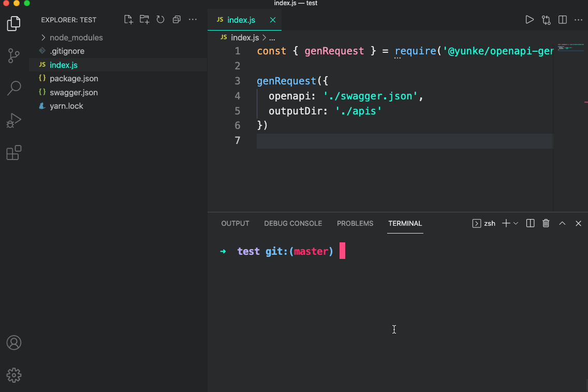Select index.js in the file tree
Image resolution: width=588 pixels, height=392 pixels.
click(118, 65)
